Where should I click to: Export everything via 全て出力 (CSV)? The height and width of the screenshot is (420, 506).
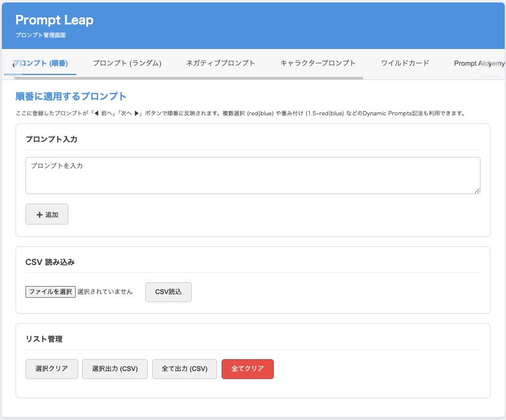184,369
